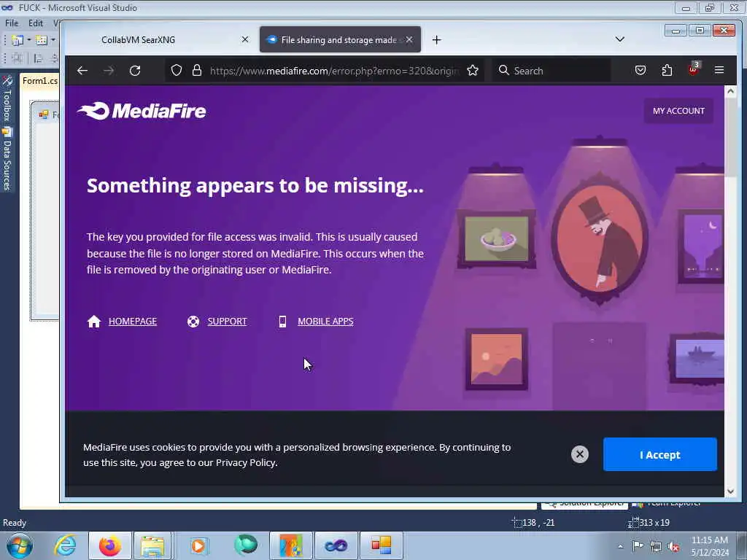Switch to Team Explorer tab
Image resolution: width=747 pixels, height=560 pixels.
[667, 504]
